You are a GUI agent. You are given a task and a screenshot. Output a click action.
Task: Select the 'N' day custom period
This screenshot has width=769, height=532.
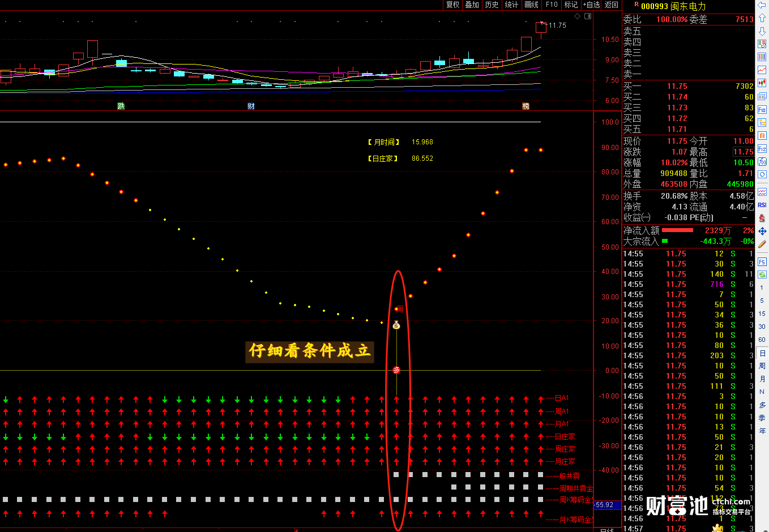click(762, 392)
